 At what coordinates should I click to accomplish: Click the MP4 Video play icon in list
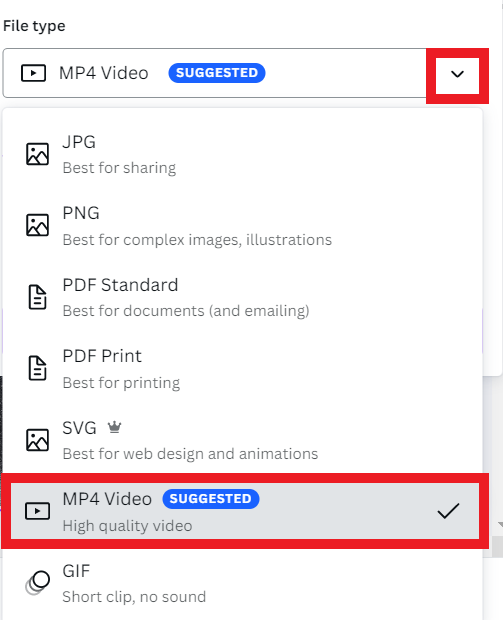pyautogui.click(x=38, y=511)
